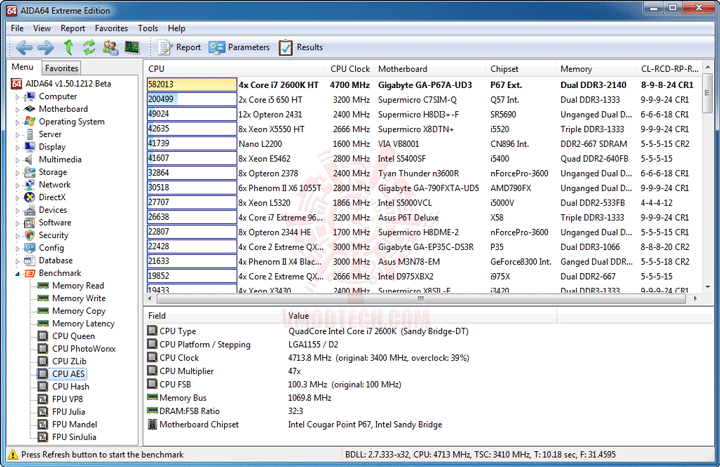The width and height of the screenshot is (720, 467).
Task: Collapse the Benchmark tree node
Action: [17, 274]
